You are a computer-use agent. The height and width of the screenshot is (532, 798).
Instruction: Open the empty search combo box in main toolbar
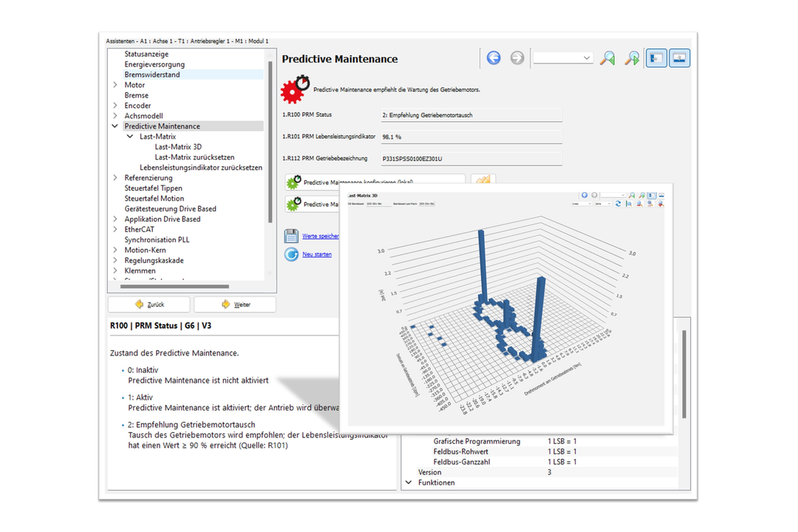click(563, 58)
